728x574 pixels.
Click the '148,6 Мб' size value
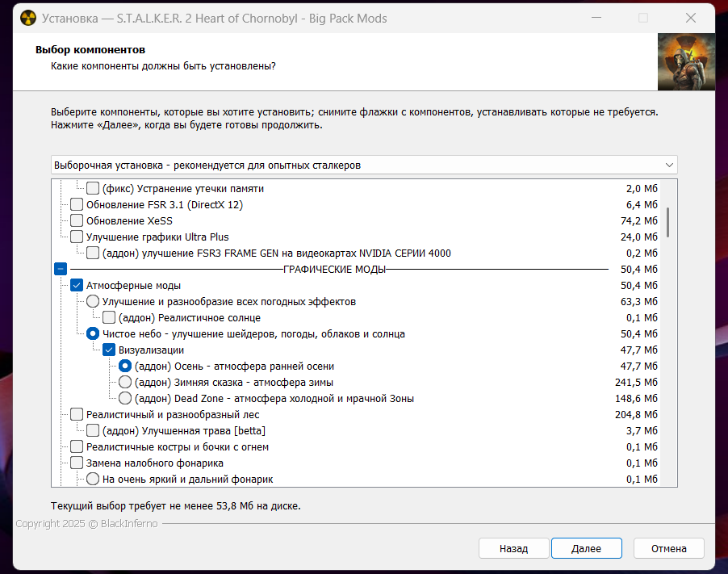(x=637, y=399)
